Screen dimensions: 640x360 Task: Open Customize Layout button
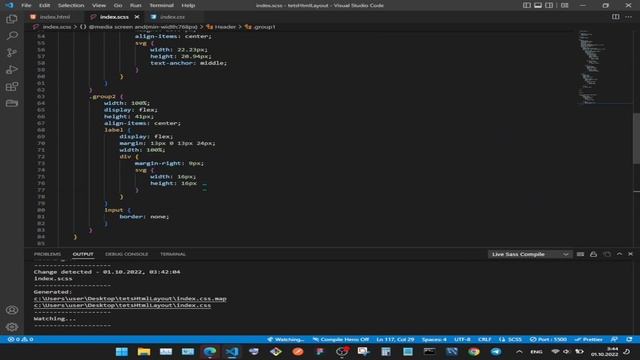click(564, 5)
